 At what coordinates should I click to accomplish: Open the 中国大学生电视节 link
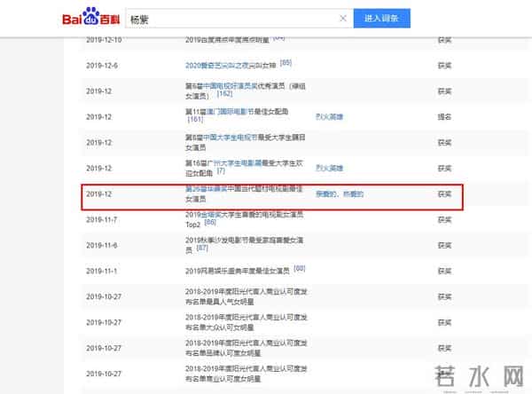231,138
